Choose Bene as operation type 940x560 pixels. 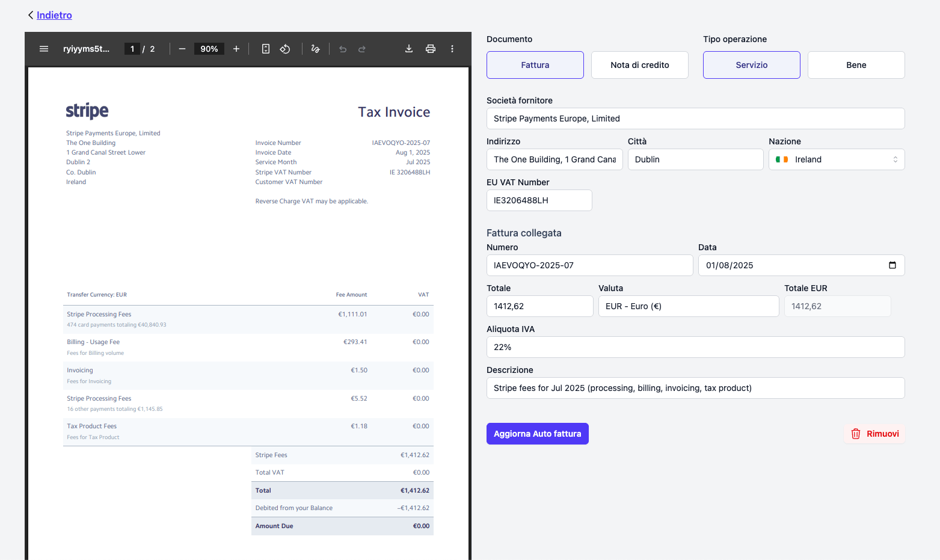coord(856,65)
